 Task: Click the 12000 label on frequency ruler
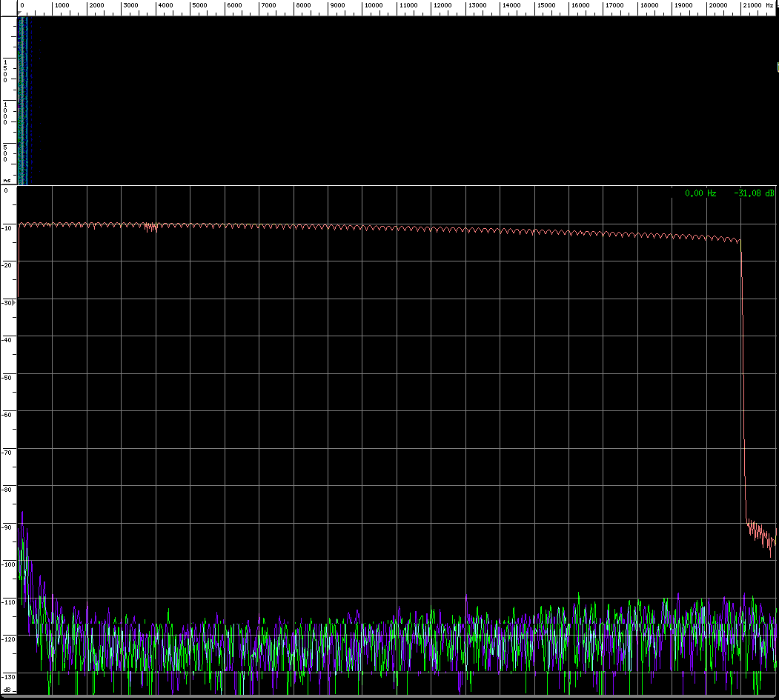pos(442,5)
